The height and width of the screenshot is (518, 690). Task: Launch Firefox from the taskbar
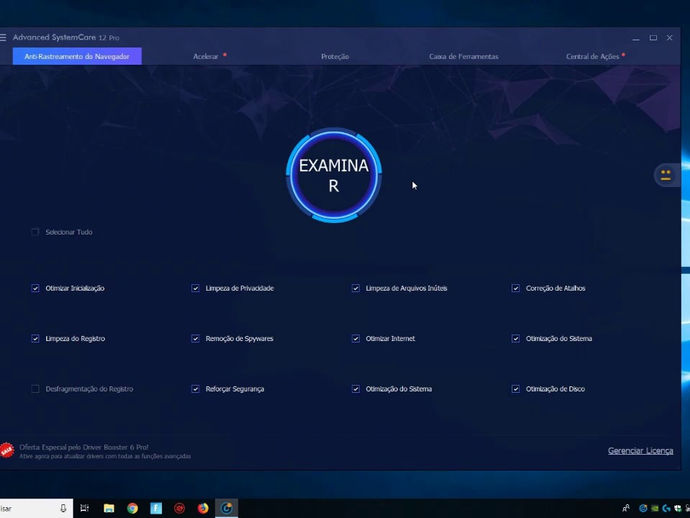pos(203,508)
